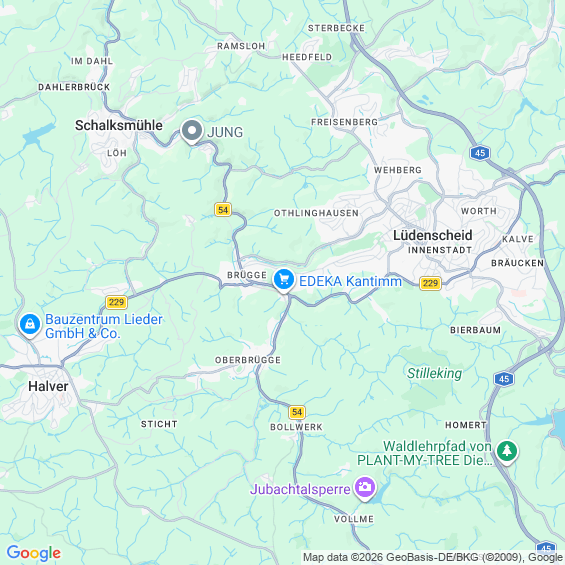Open the Waldlehrpfad tree park pin
This screenshot has width=565, height=565.
507,451
